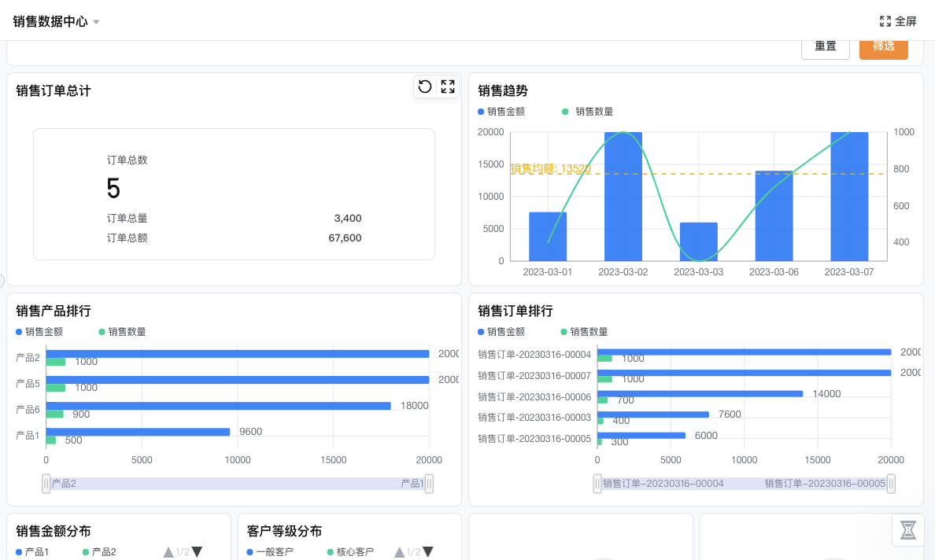The height and width of the screenshot is (560, 935).
Task: Click the 7600 value label in 销售订单排行
Action: pos(730,414)
